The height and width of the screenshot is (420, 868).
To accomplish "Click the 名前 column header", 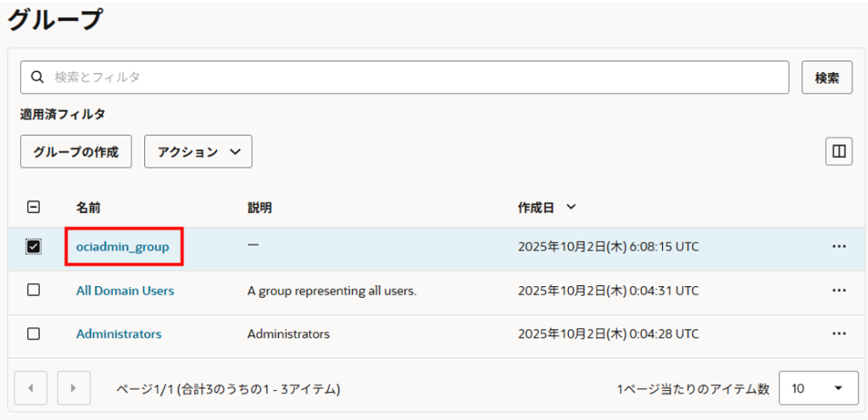I will pos(88,207).
